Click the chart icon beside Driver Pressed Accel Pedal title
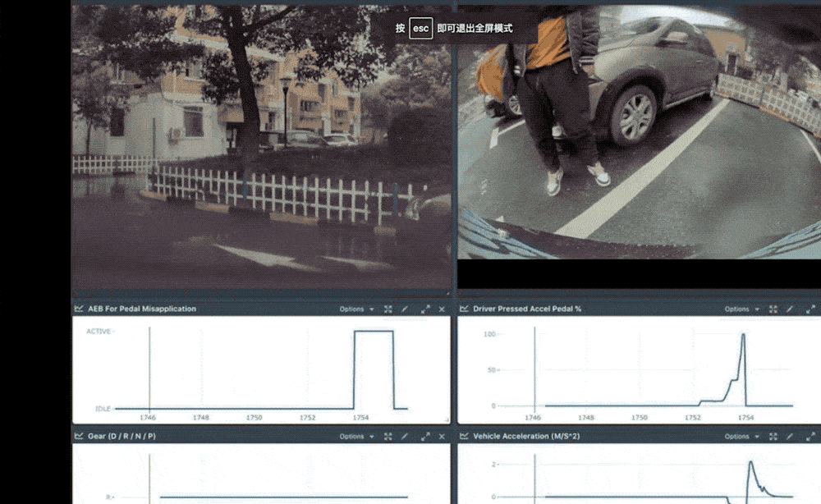Image resolution: width=821 pixels, height=504 pixels. (466, 309)
